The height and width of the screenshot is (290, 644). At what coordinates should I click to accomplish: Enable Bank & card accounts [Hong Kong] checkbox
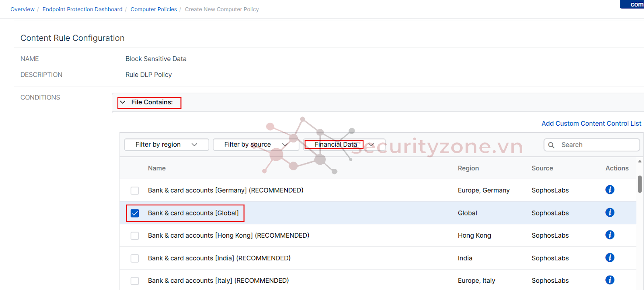pos(135,236)
